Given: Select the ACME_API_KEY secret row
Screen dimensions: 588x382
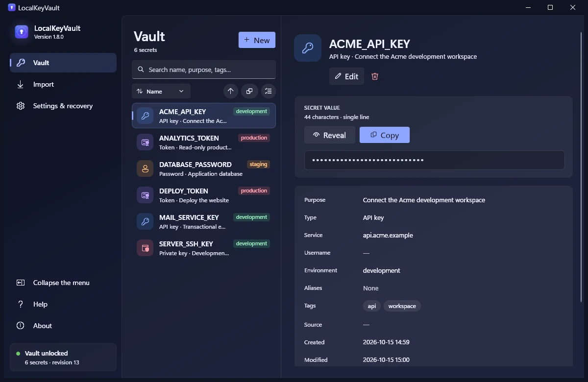Looking at the screenshot, I should [204, 116].
